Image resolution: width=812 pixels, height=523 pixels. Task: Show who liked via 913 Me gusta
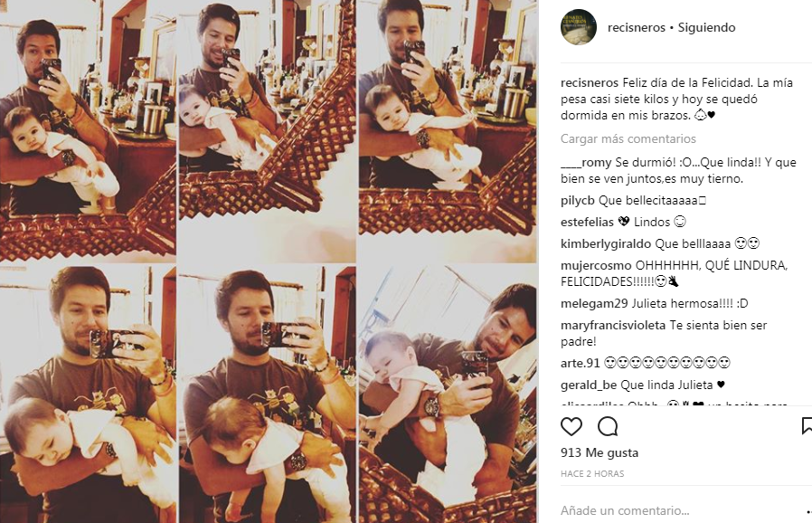tap(600, 453)
